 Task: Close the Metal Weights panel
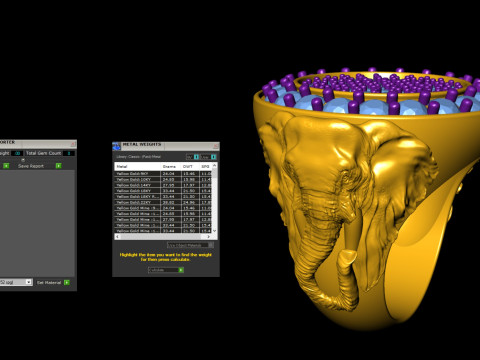pos(215,146)
